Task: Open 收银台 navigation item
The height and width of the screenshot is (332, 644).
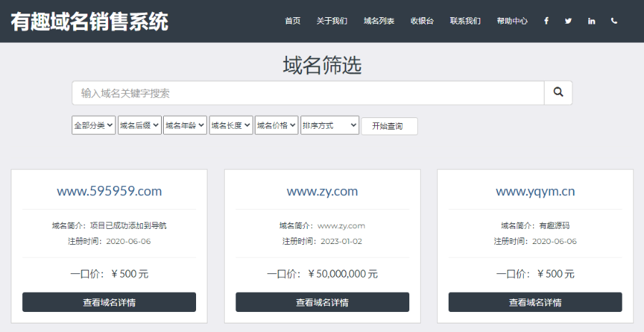Action: (x=422, y=21)
